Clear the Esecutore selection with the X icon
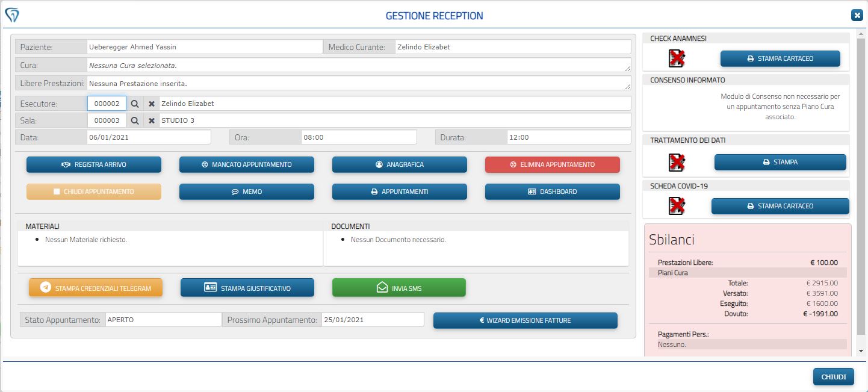The height and width of the screenshot is (392, 868). click(x=151, y=103)
